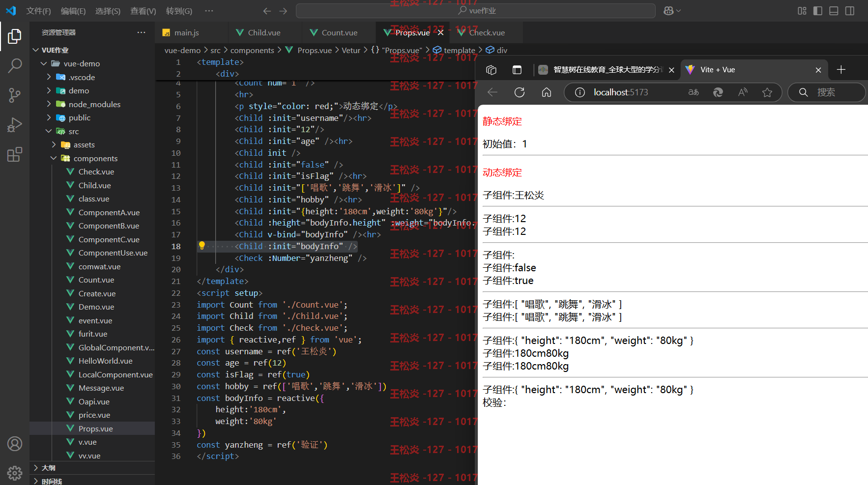
Task: Open the Run and Debug view
Action: pyautogui.click(x=15, y=125)
